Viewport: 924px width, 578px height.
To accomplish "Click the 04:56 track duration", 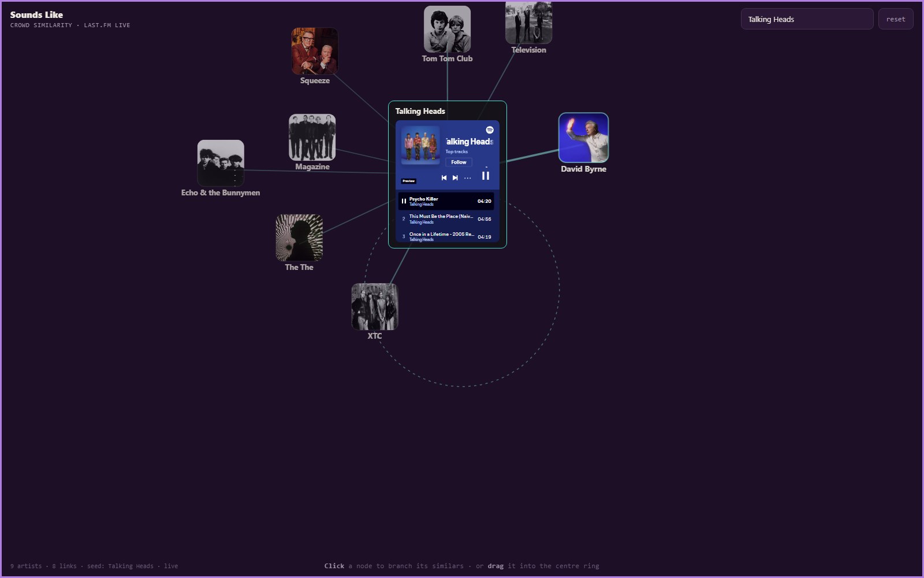I will (484, 220).
